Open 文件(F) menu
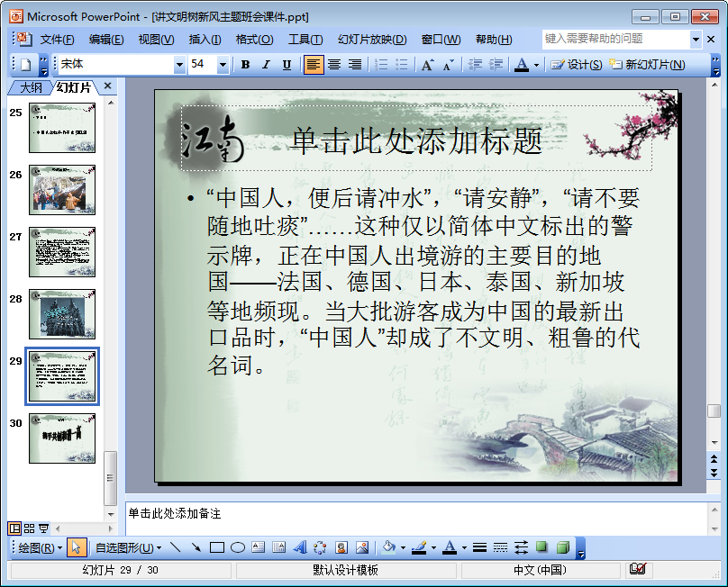The width and height of the screenshot is (728, 587). 57,40
